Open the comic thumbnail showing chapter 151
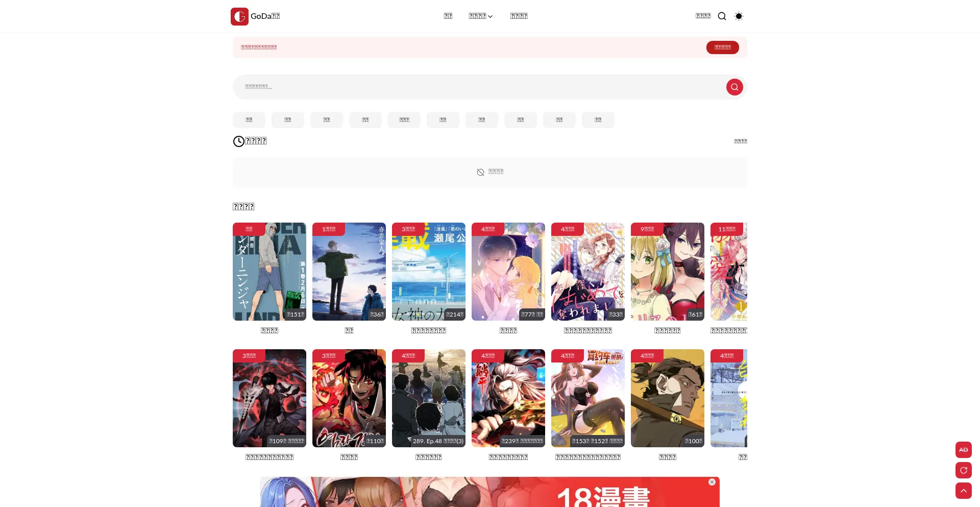980x507 pixels. (x=269, y=272)
